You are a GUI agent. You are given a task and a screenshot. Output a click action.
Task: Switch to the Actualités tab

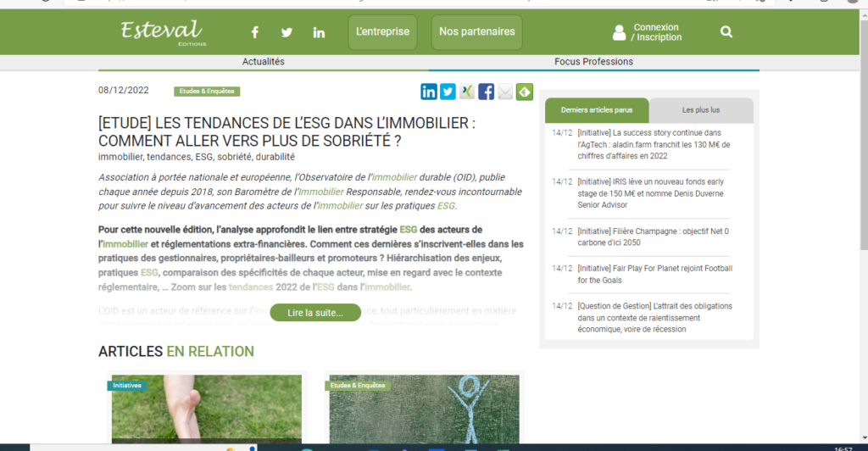tap(264, 62)
